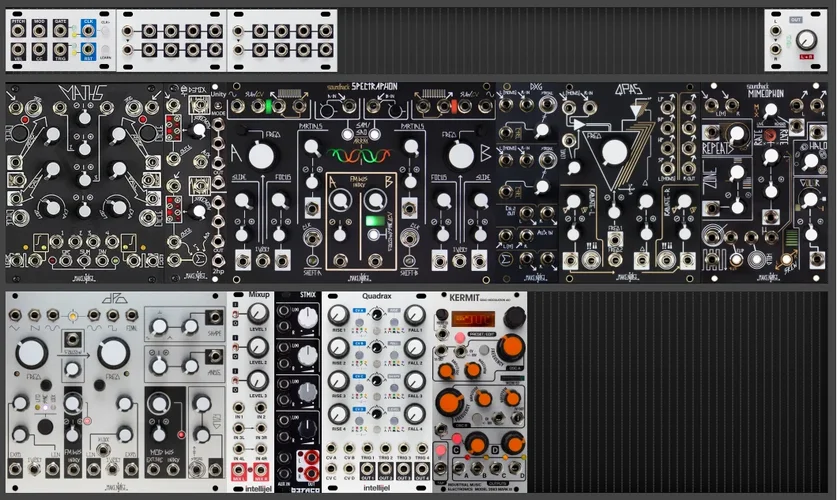Viewport: 837px width, 500px height.
Task: Click the Mimeophon ZONE knob
Action: pyautogui.click(x=737, y=173)
